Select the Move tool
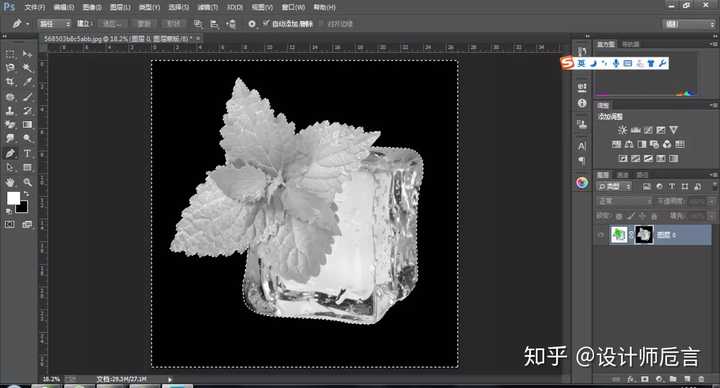The image size is (720, 388). pos(28,54)
